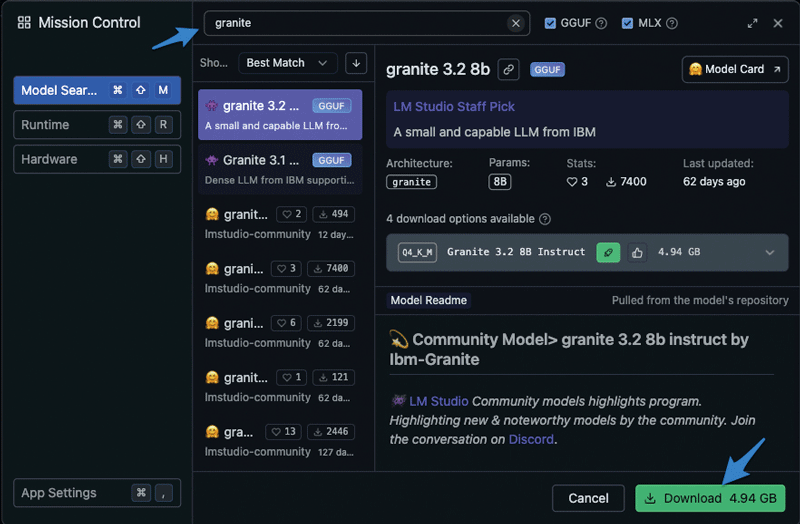Reverse sort order with the down-arrow button

coord(355,63)
